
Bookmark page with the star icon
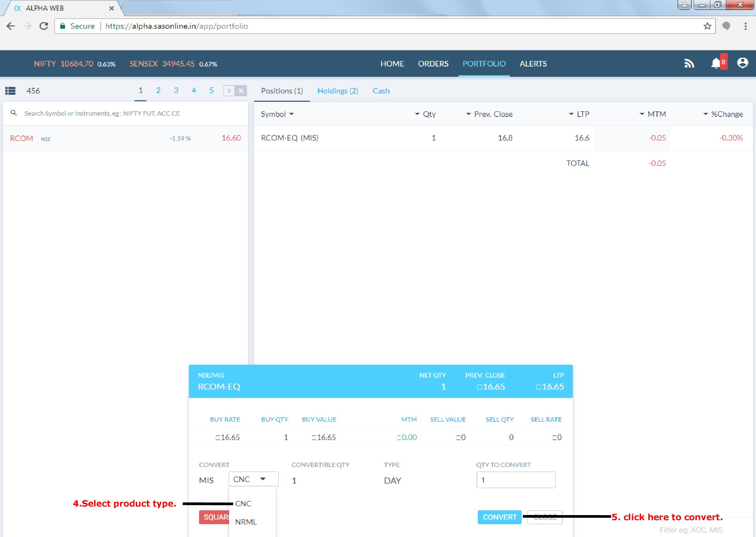(x=707, y=26)
